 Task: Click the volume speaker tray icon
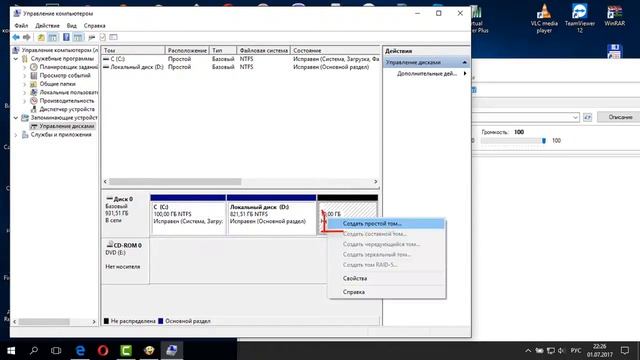pyautogui.click(x=561, y=351)
